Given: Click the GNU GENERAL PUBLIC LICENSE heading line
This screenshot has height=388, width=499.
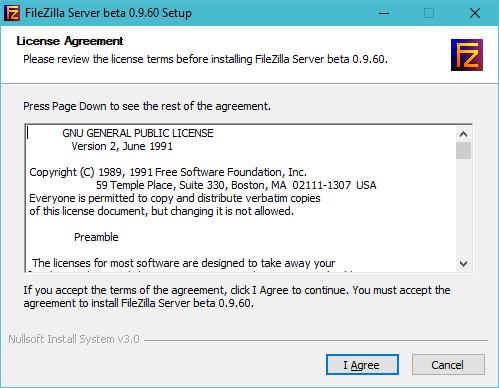Looking at the screenshot, I should 138,133.
